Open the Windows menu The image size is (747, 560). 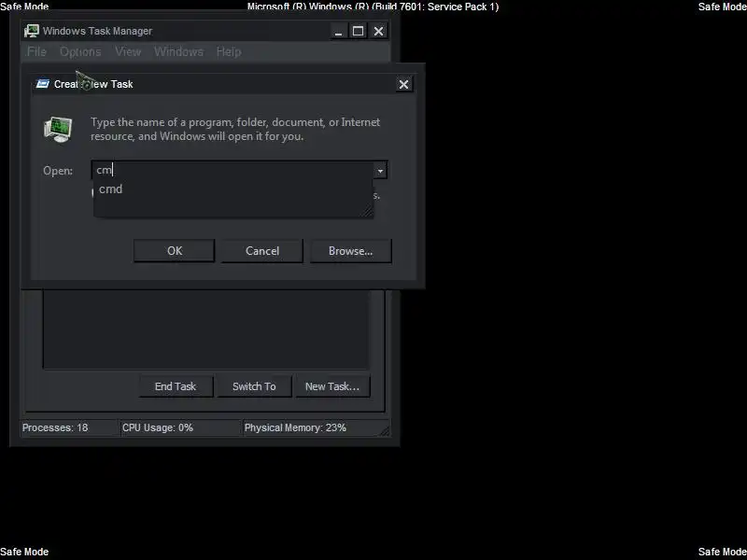coord(178,51)
